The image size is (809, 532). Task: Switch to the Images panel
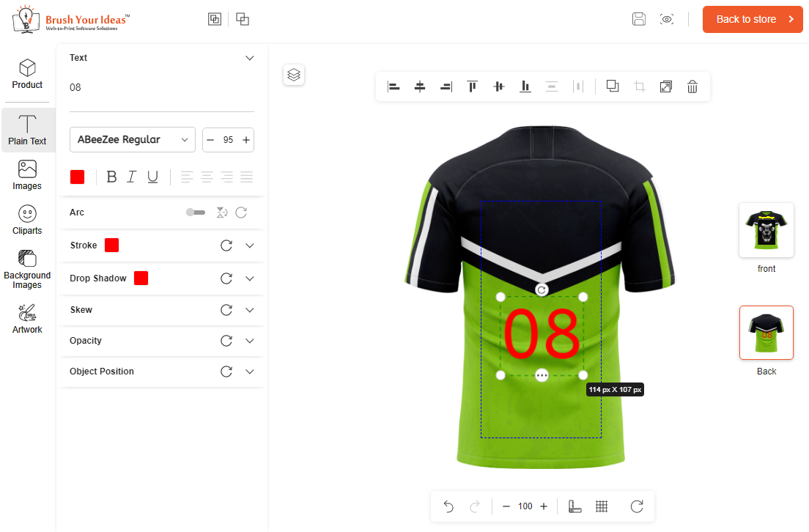[x=26, y=174]
